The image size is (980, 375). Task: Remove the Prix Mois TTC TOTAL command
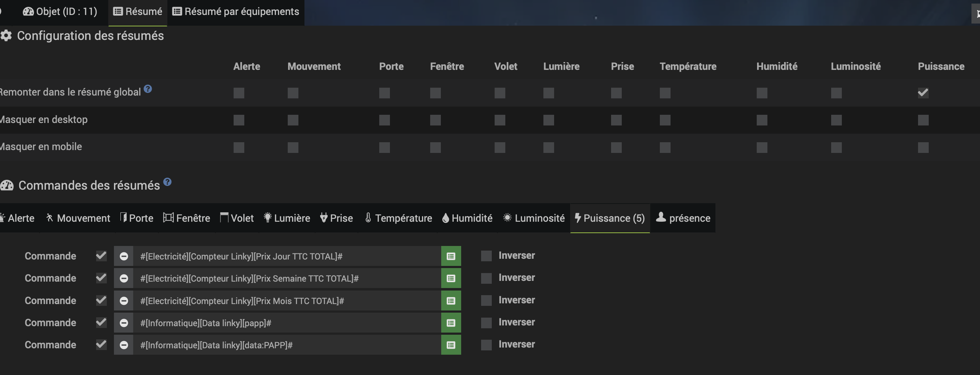tap(124, 301)
